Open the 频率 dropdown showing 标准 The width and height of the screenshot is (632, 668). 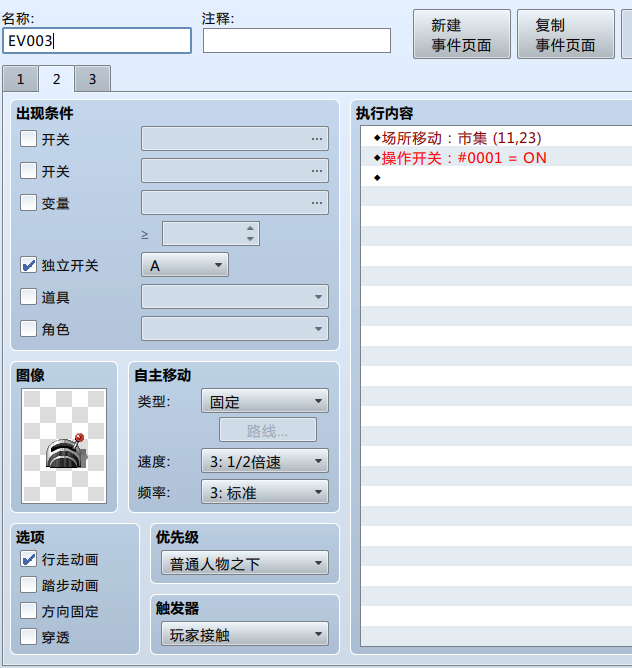(x=265, y=492)
